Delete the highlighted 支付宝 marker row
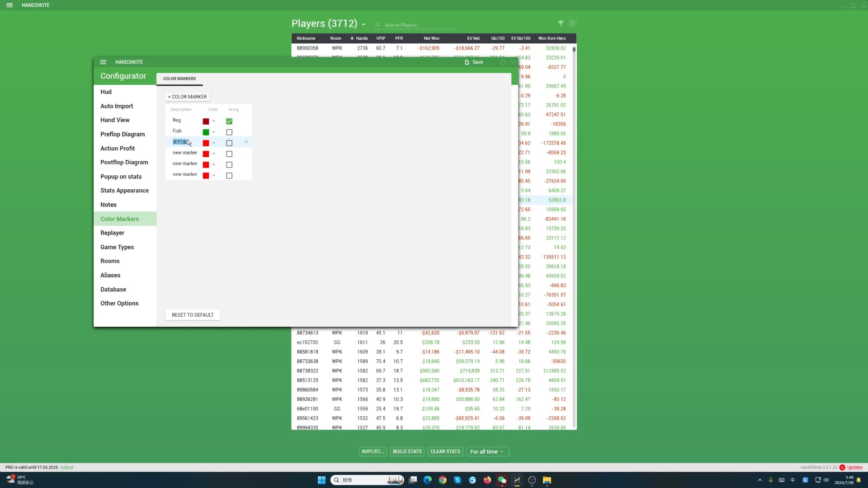This screenshot has width=868, height=488. 246,142
